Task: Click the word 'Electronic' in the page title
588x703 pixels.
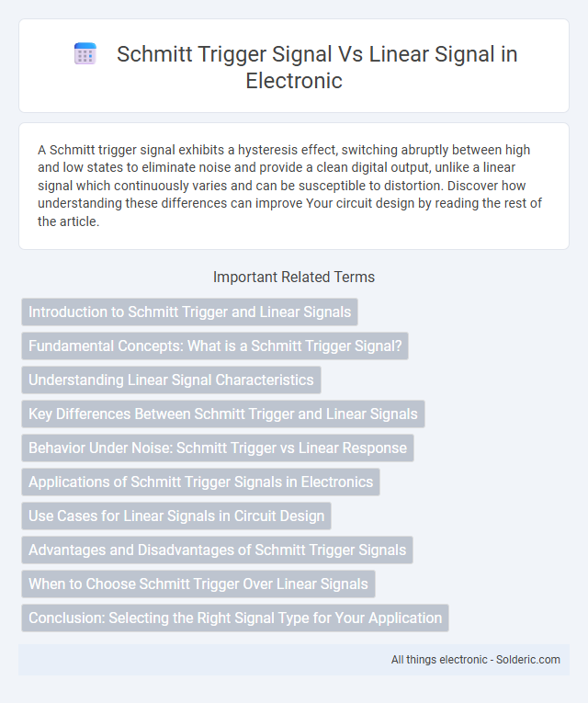Action: (294, 81)
